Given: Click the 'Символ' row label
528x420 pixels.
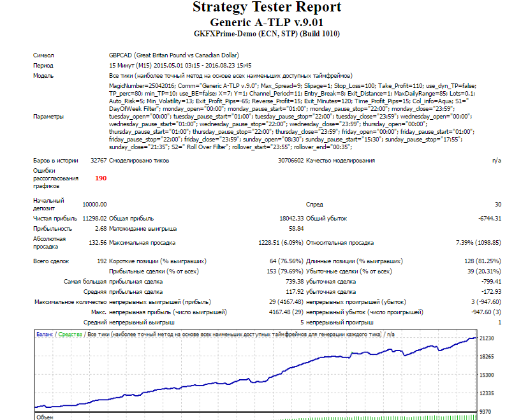Looking at the screenshot, I should [x=43, y=55].
